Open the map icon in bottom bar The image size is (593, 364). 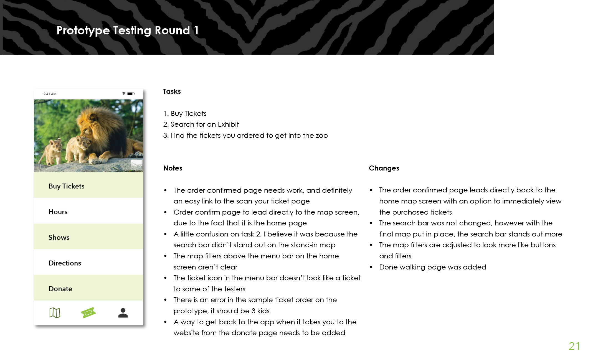pos(55,313)
